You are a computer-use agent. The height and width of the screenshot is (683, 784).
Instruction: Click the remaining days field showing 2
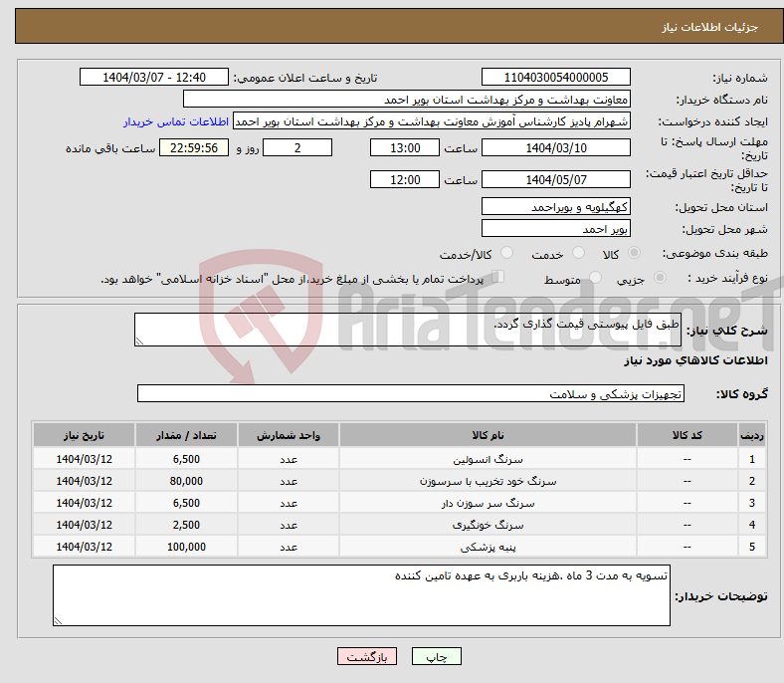point(297,147)
